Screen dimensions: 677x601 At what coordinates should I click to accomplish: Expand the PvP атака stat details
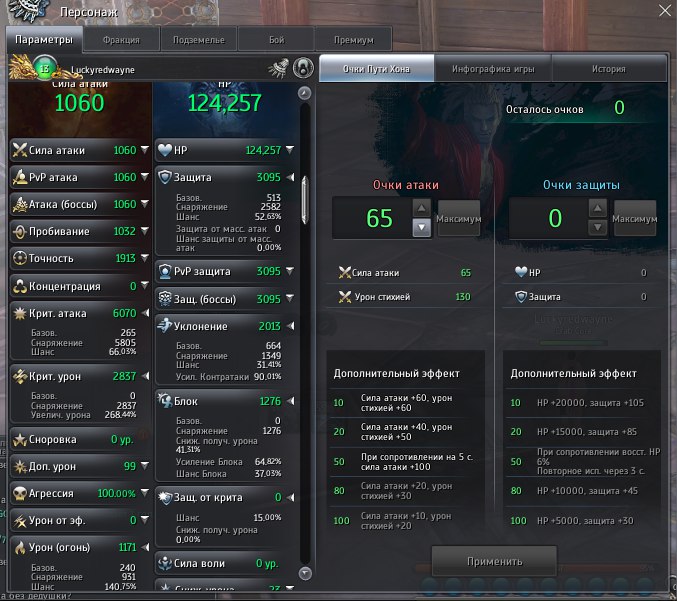point(145,177)
